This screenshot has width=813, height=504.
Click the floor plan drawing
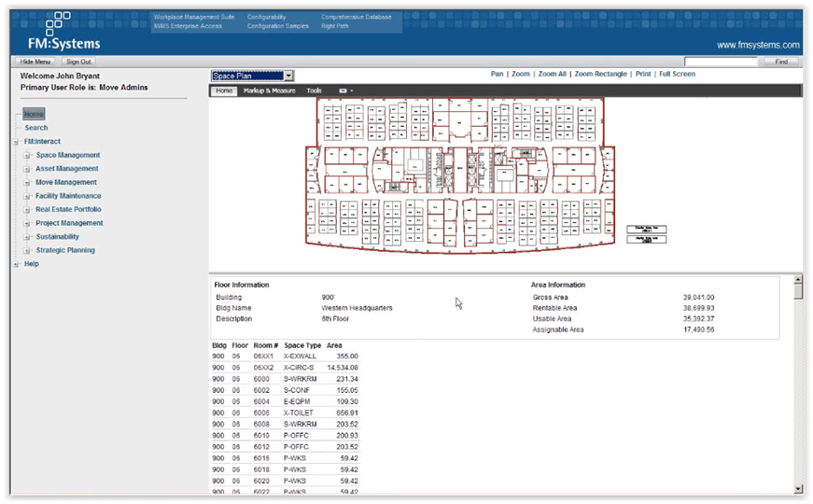460,175
